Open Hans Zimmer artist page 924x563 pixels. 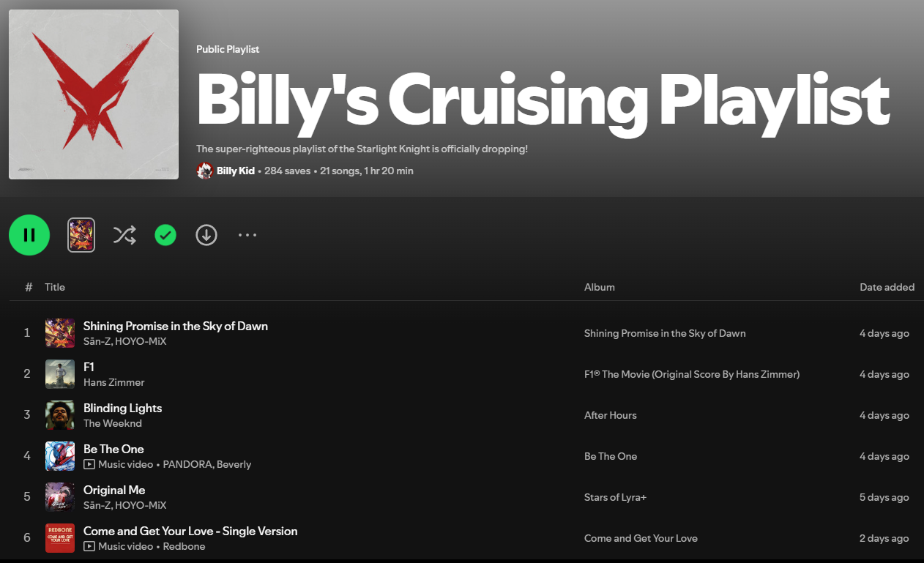114,382
